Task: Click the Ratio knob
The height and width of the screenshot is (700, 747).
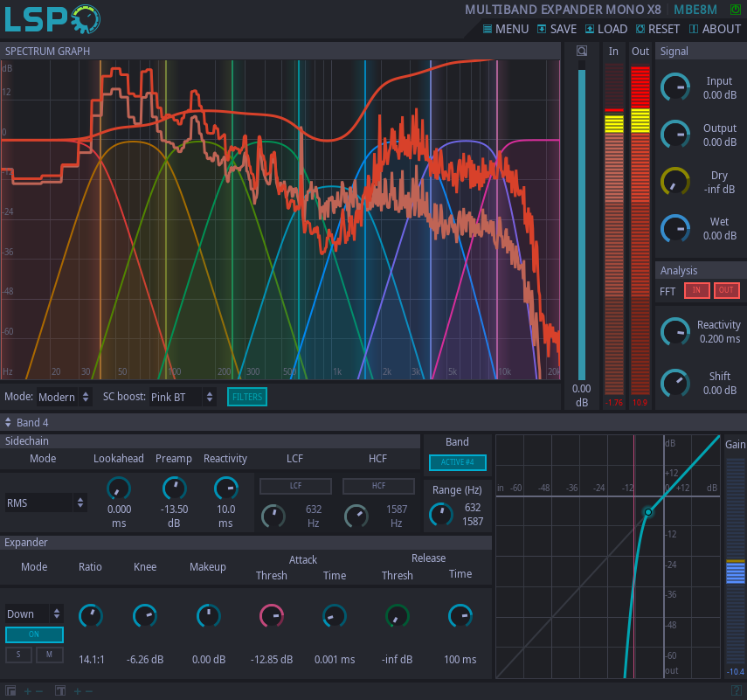Action: click(91, 616)
